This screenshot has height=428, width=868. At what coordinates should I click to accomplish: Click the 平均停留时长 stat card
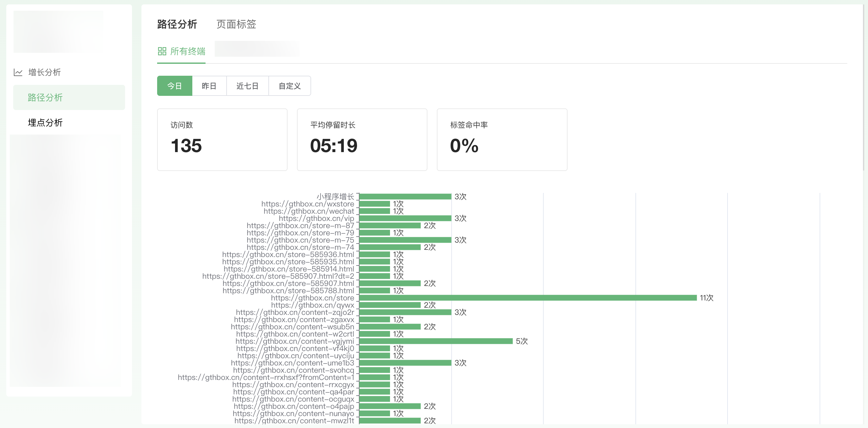click(x=362, y=140)
